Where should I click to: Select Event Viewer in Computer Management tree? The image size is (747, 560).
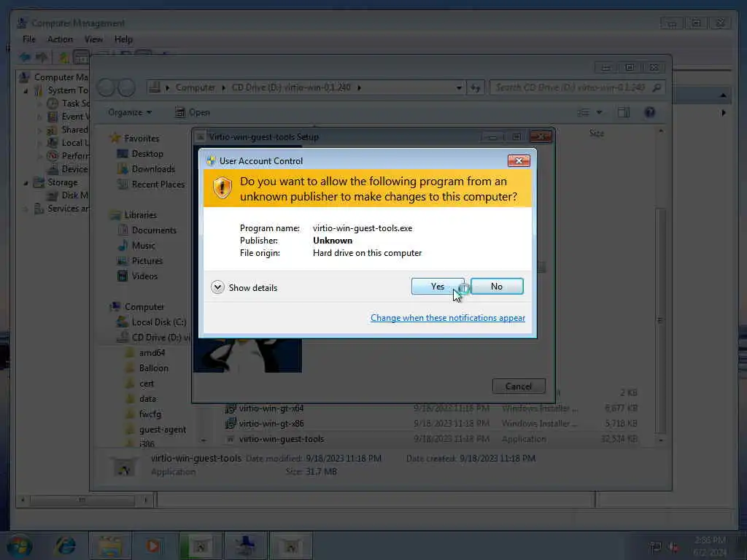coord(68,117)
